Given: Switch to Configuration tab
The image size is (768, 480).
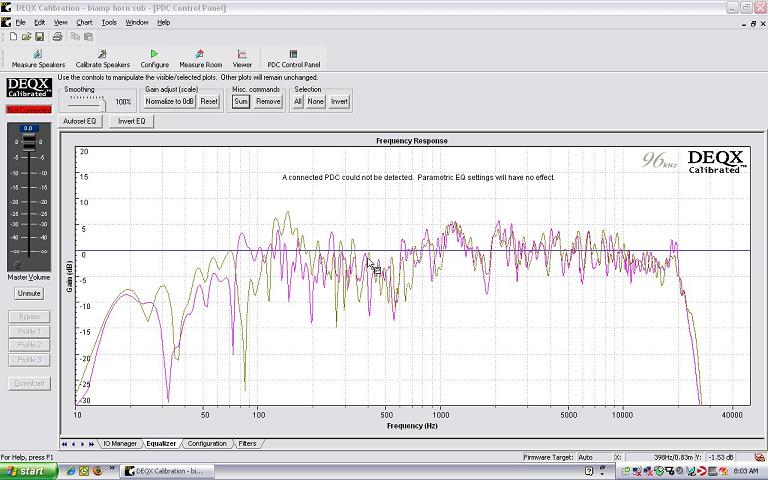Looking at the screenshot, I should point(207,444).
